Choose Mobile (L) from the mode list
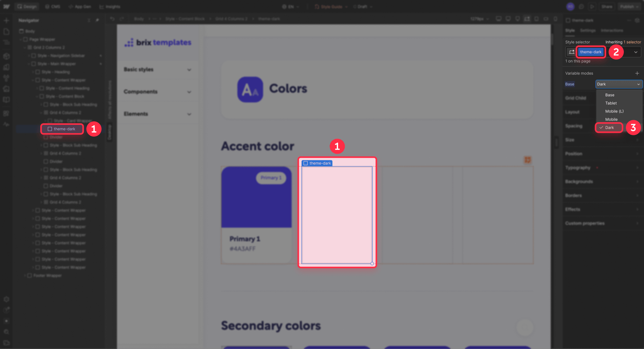This screenshot has height=349, width=644. click(619, 111)
